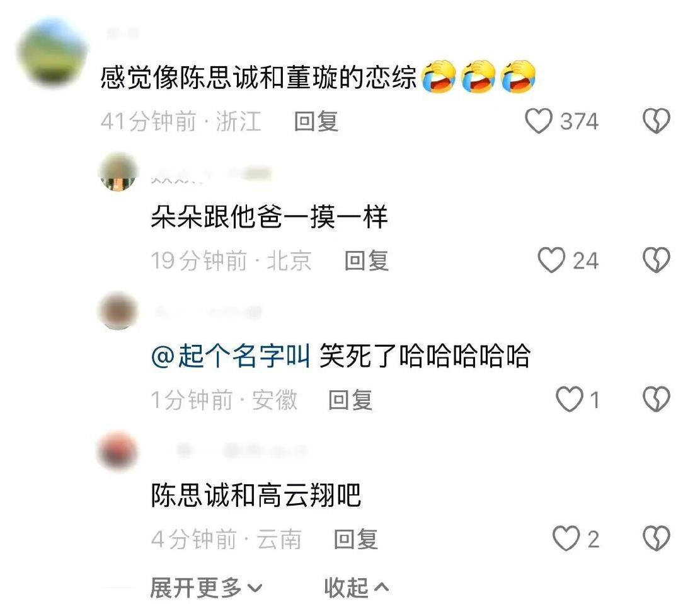Image resolution: width=700 pixels, height=604 pixels.
Task: Open the @起个名字叫 mention link
Action: (x=231, y=356)
